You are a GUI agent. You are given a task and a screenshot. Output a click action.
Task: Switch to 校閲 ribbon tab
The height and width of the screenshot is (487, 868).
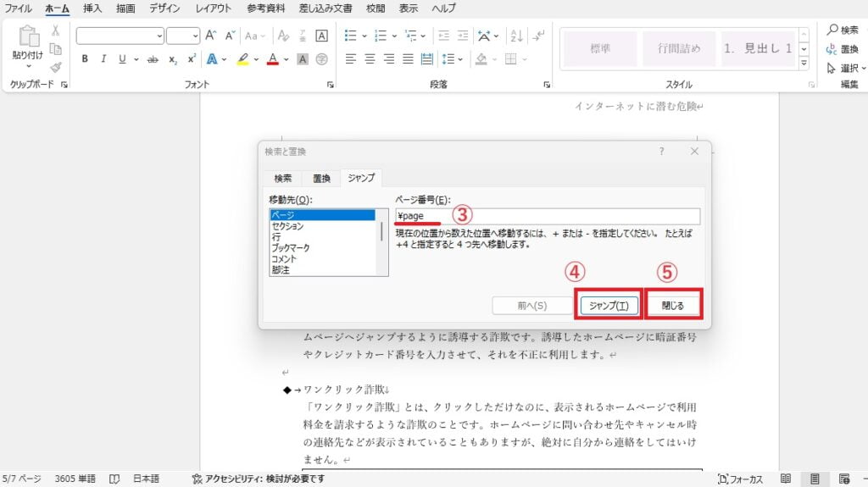(376, 8)
